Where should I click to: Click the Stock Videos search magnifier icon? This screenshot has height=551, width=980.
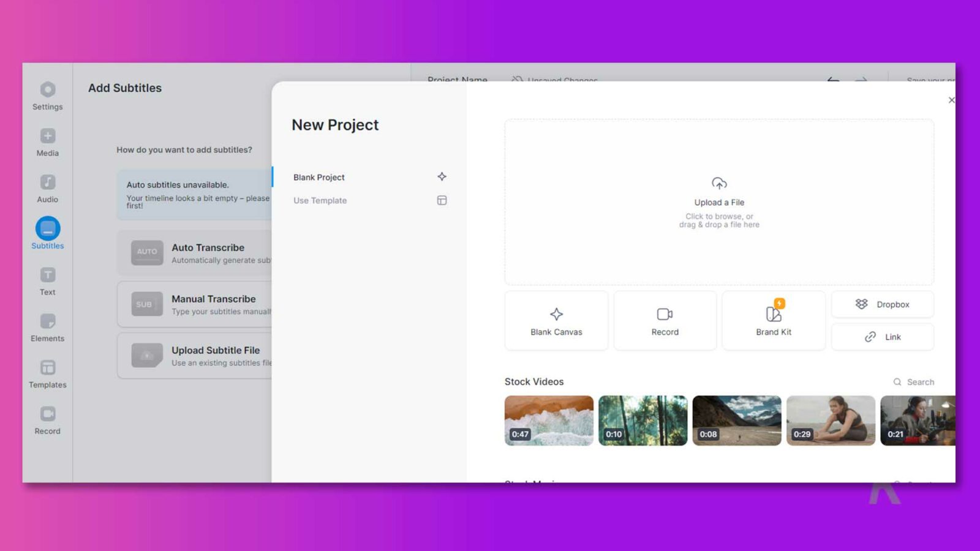click(x=897, y=382)
